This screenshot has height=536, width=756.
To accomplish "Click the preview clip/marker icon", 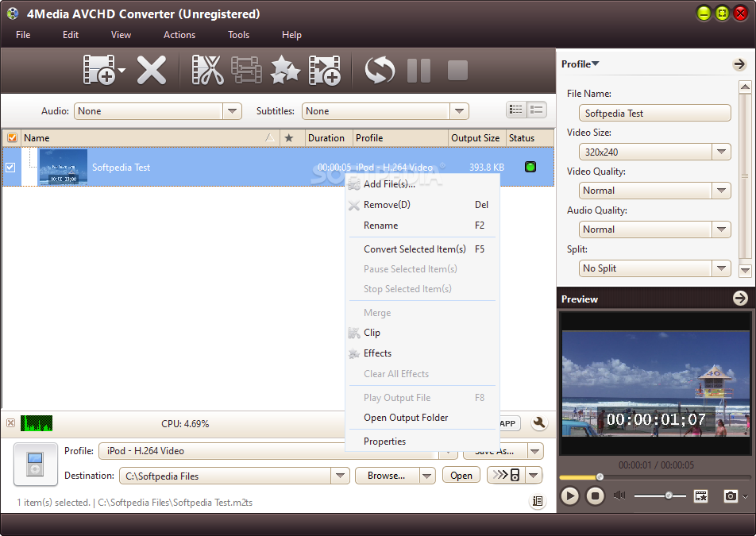I will pos(700,496).
